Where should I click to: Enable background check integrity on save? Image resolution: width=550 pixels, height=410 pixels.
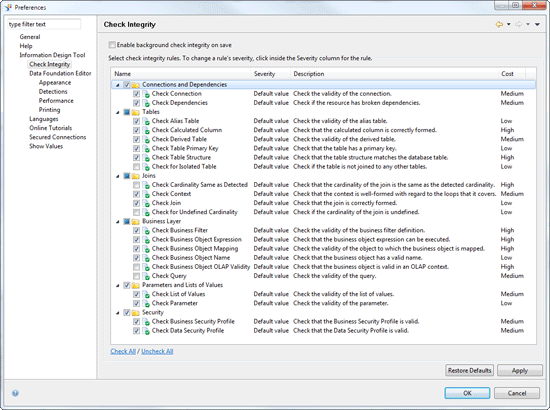click(112, 45)
